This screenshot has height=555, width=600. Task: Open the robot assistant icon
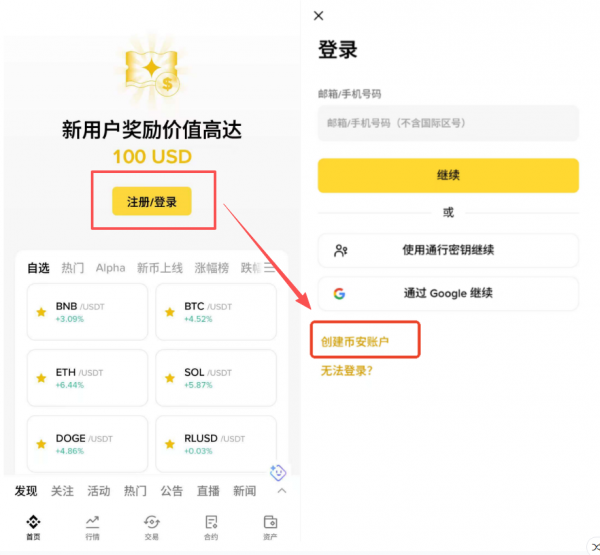point(277,473)
